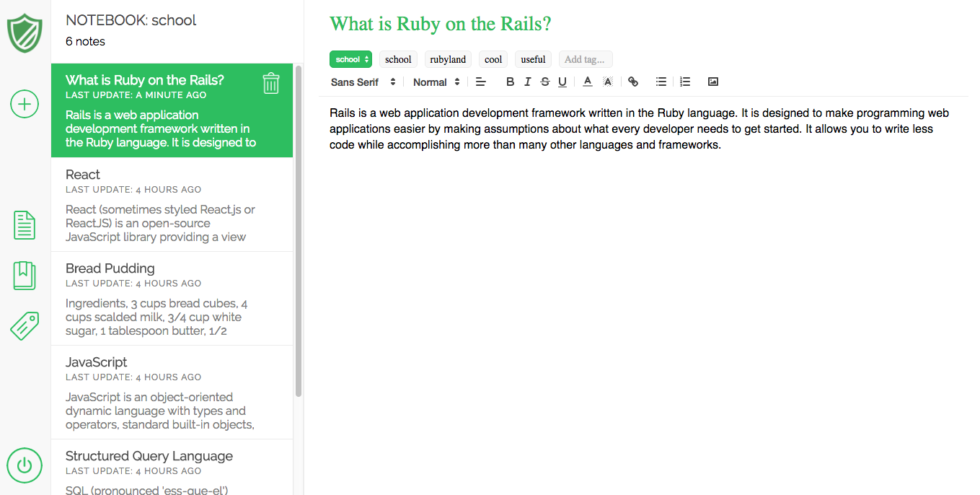The height and width of the screenshot is (495, 980).
Task: Click the useful tag
Action: pyautogui.click(x=534, y=59)
